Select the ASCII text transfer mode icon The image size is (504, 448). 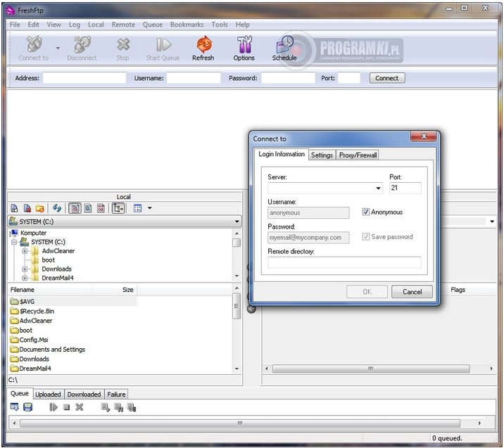(x=88, y=208)
